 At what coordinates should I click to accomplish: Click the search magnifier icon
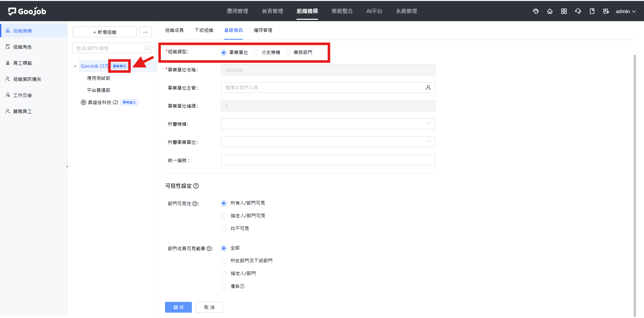(x=147, y=48)
